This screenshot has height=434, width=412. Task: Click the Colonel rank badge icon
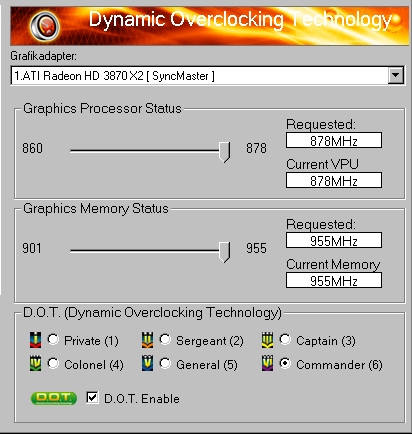click(35, 364)
